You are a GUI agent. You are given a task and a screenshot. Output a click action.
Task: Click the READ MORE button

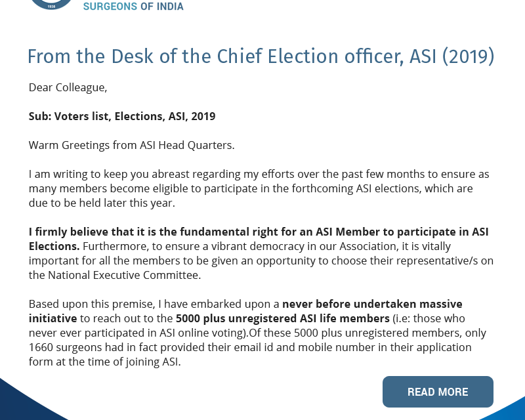click(x=438, y=392)
